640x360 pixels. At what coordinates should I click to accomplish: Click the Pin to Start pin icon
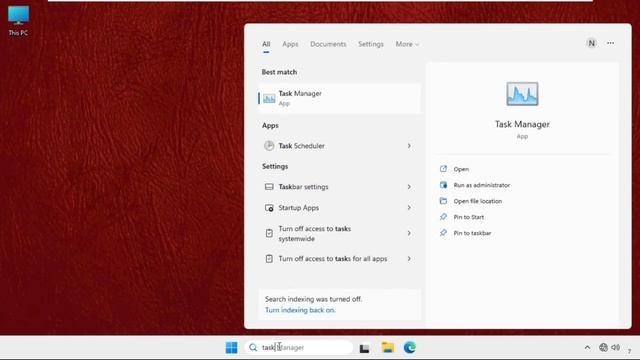443,217
